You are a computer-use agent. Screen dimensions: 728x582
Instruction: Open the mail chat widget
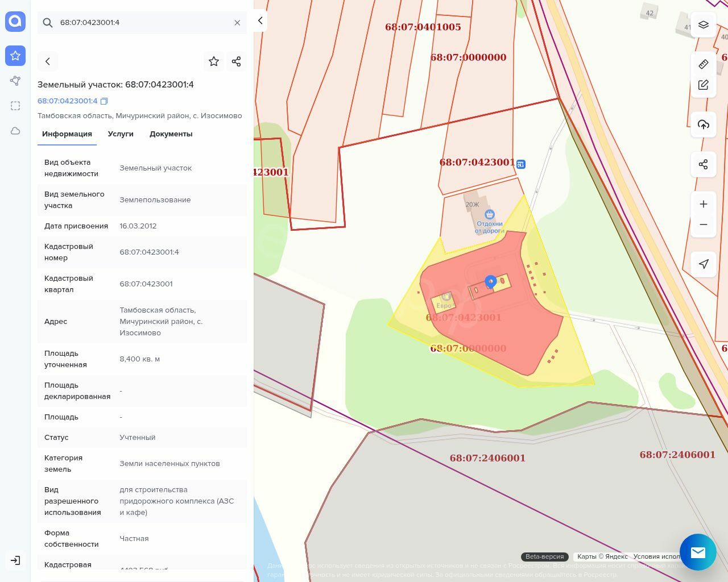click(x=698, y=552)
